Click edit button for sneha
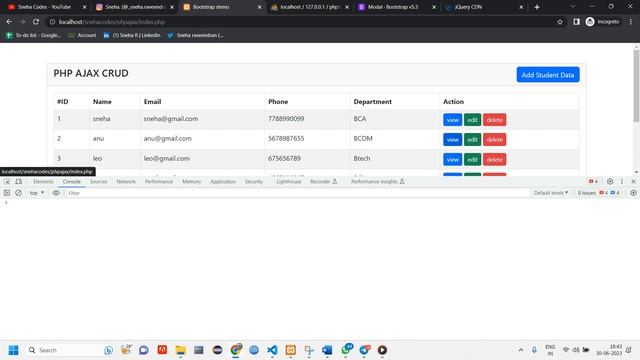The image size is (640, 360). click(472, 120)
